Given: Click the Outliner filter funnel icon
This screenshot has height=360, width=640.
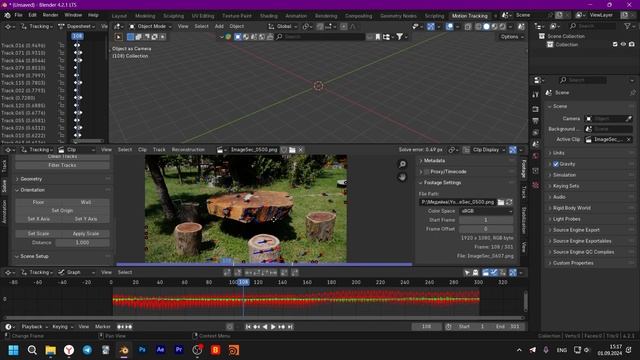Looking at the screenshot, I should 627,26.
